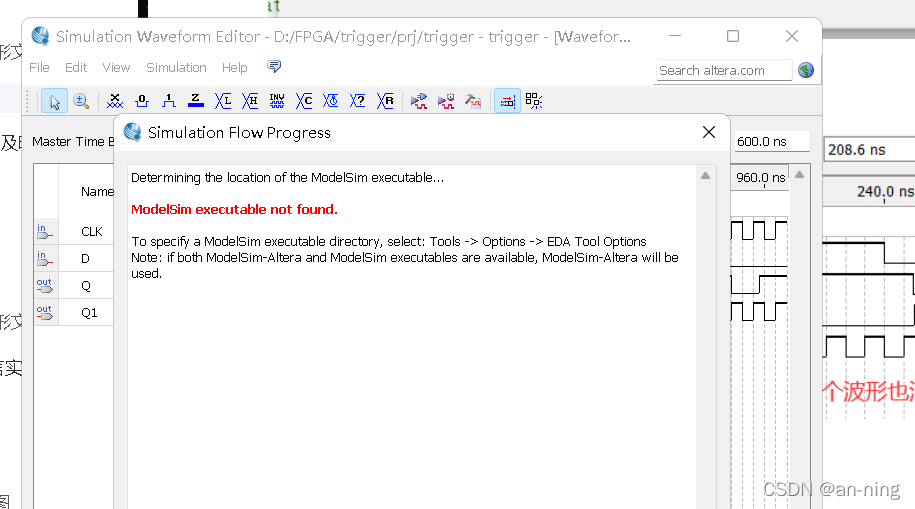Click the globe search icon
This screenshot has height=509, width=915.
(806, 71)
